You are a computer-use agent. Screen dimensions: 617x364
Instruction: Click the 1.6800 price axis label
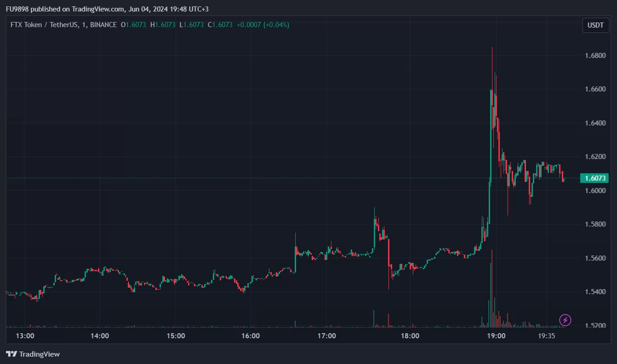[594, 56]
